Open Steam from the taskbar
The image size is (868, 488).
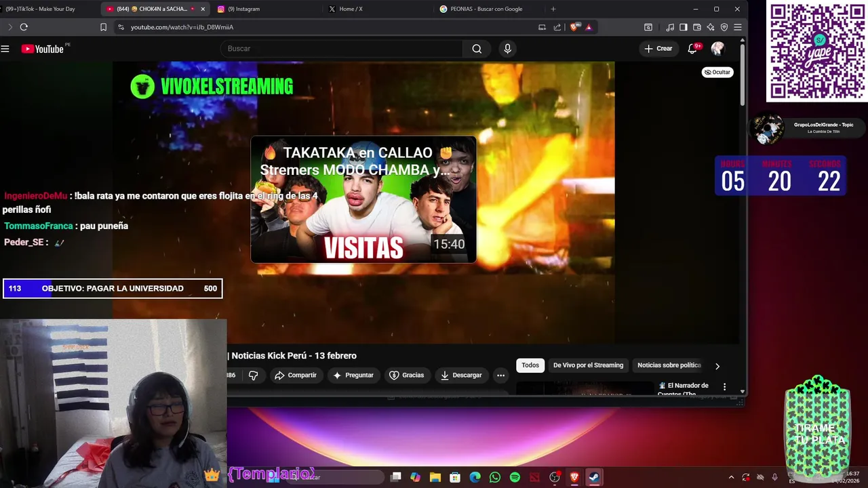[594, 477]
